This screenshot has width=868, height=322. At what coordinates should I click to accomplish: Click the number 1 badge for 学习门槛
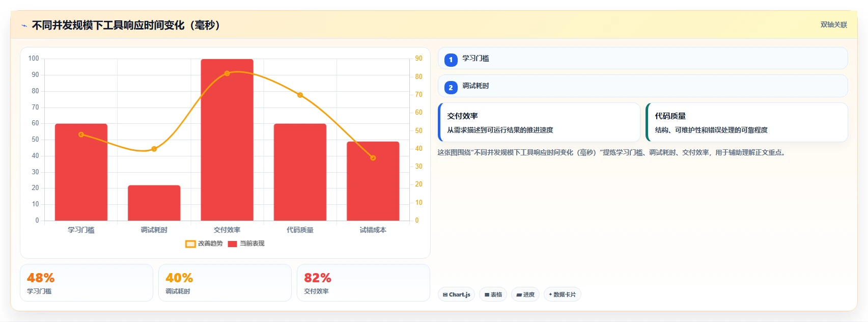451,60
